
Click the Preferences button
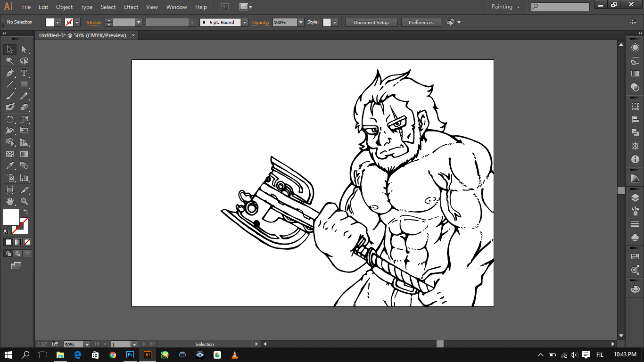(421, 22)
